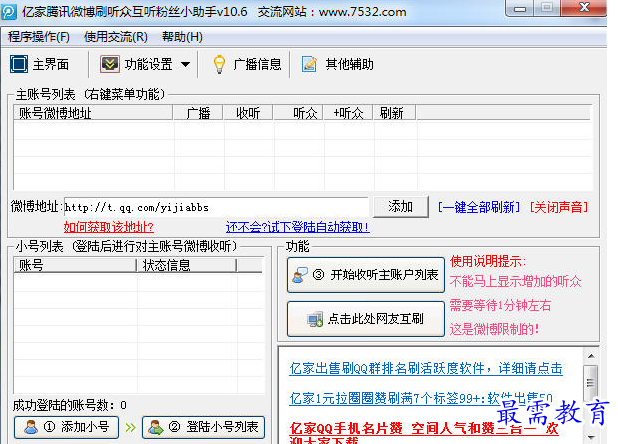Open the 帮助(H) menu
Screen dimensions: 618x444
(x=182, y=37)
